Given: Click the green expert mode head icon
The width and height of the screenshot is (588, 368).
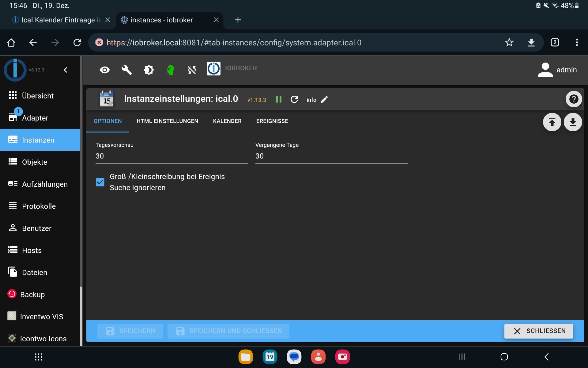Looking at the screenshot, I should point(171,70).
